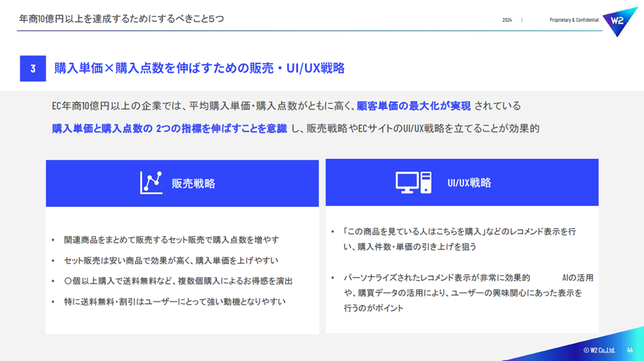
Task: Click the bullet starting パーソナライズされたレコメンド表示
Action: click(468, 292)
